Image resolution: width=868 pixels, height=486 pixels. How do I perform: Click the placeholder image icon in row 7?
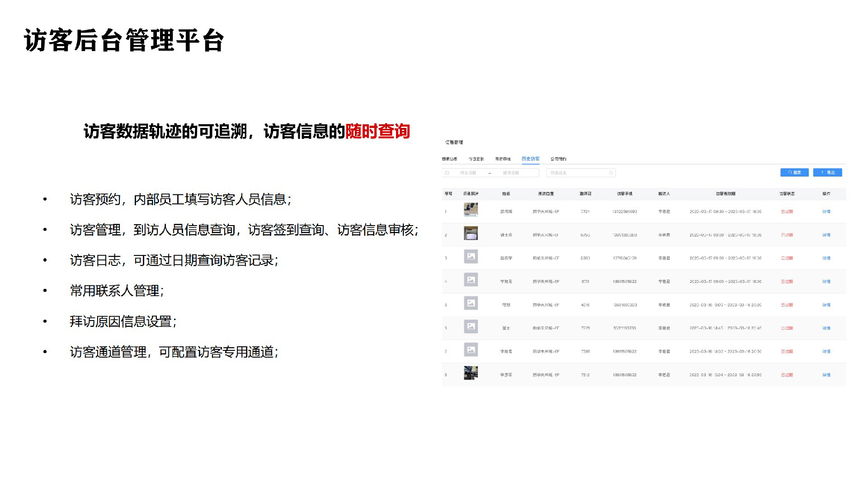coord(471,350)
